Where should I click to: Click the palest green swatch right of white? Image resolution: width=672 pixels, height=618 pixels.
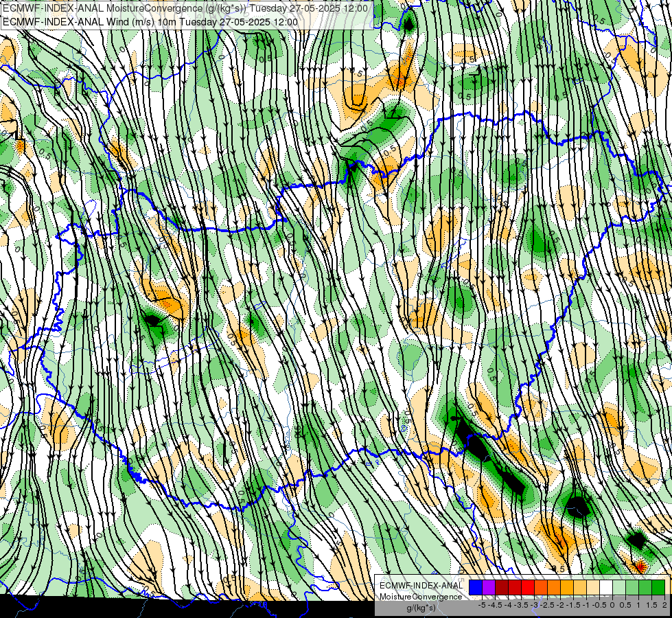pos(619,587)
